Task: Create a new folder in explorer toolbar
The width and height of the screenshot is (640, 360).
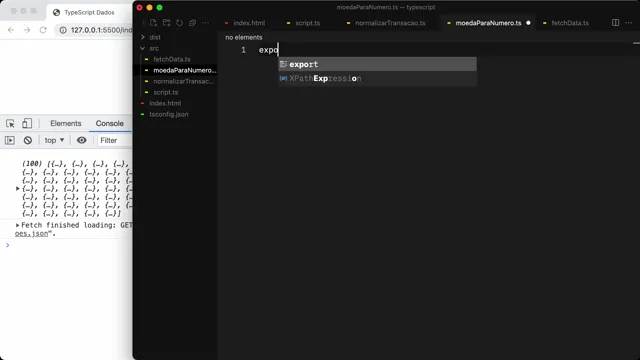Action: [166, 23]
